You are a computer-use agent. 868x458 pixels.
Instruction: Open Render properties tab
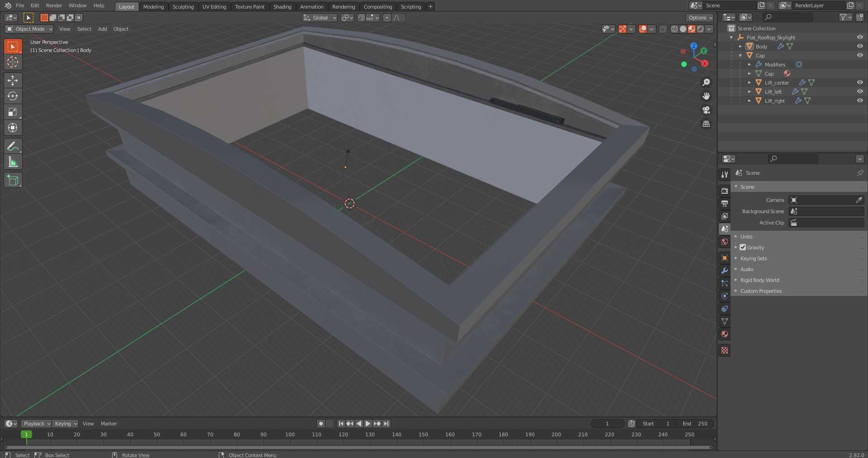pos(725,191)
